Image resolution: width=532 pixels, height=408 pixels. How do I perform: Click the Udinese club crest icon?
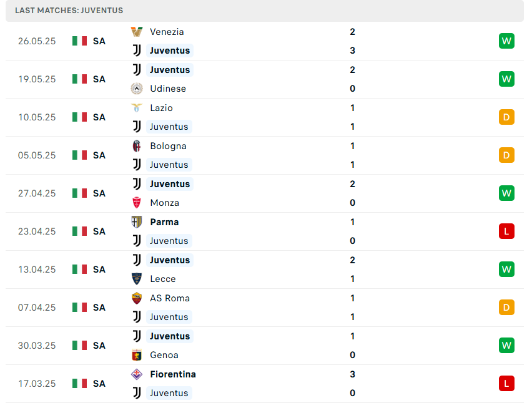pos(137,89)
